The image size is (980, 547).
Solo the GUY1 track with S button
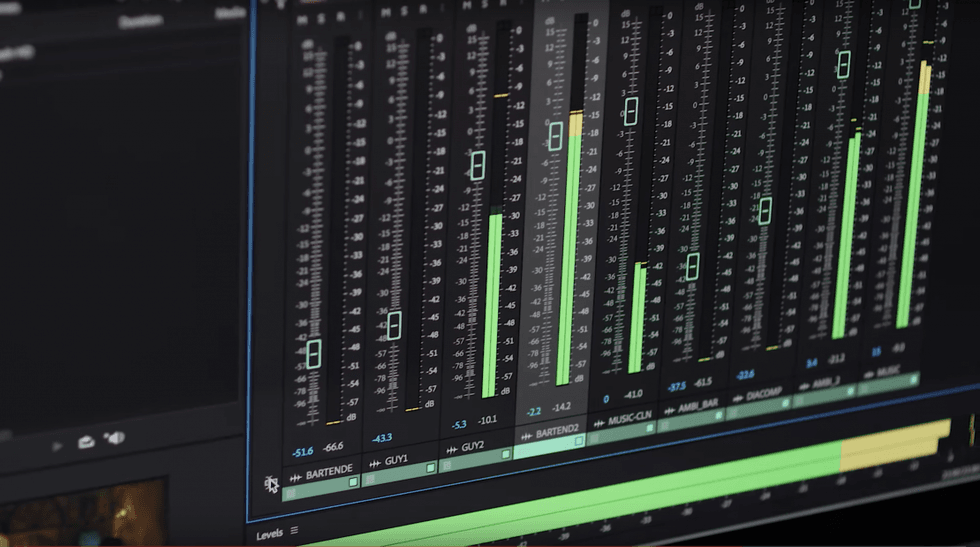click(405, 11)
